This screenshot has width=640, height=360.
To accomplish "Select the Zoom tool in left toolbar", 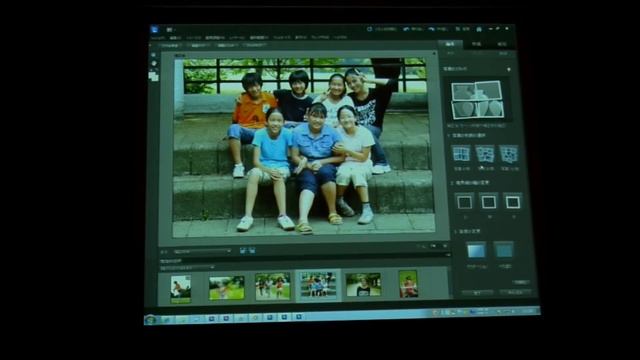I will tap(153, 55).
